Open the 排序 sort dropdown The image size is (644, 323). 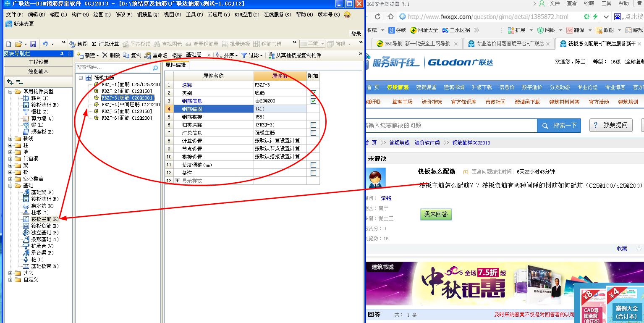237,55
